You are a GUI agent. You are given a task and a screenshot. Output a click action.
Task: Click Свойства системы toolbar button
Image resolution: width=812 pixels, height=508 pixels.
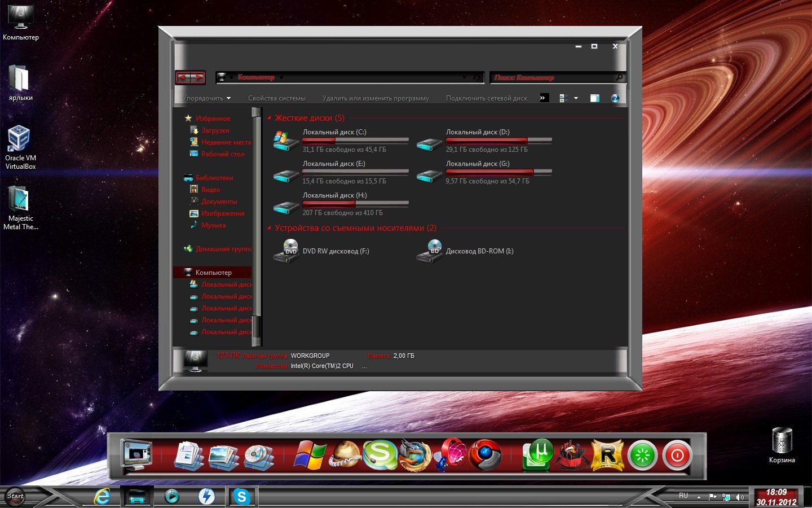tap(276, 98)
